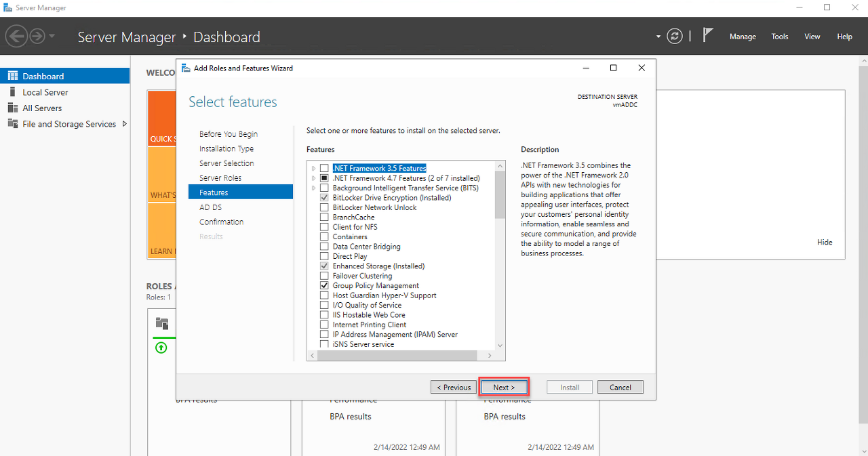Open the Help menu
Screen dimensions: 868x456
pyautogui.click(x=844, y=37)
